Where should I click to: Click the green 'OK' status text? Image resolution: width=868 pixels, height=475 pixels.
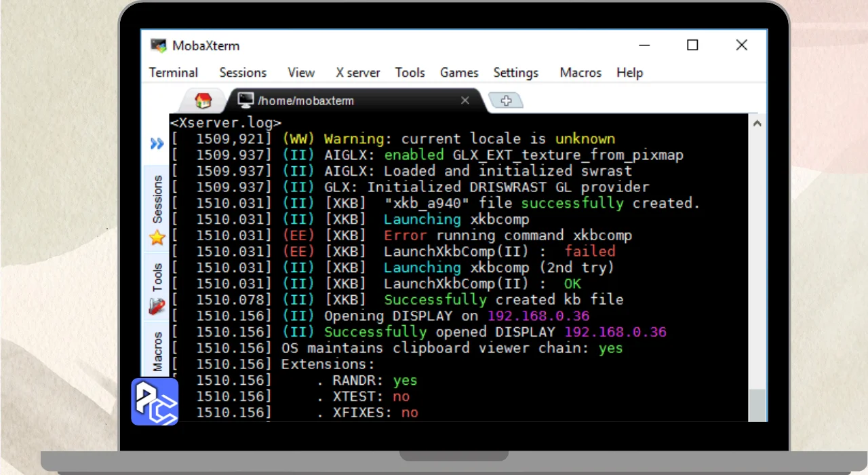pos(572,284)
